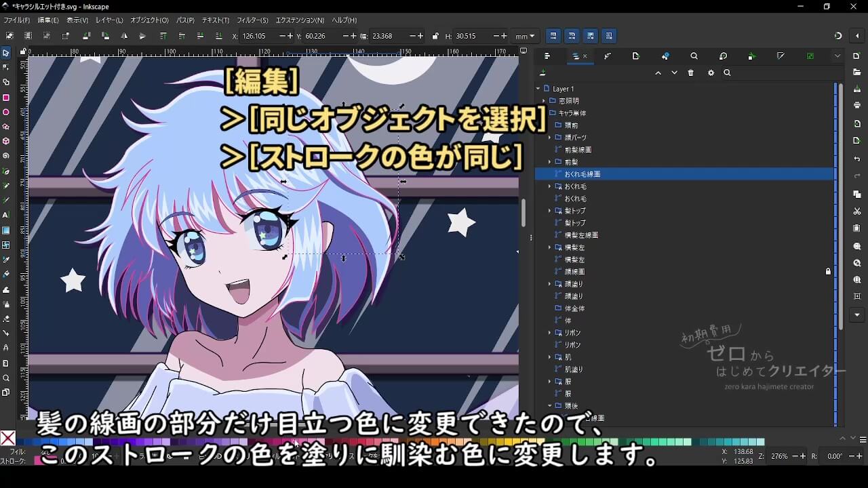868x488 pixels.
Task: Click Undo in the command bar
Action: click(x=857, y=159)
